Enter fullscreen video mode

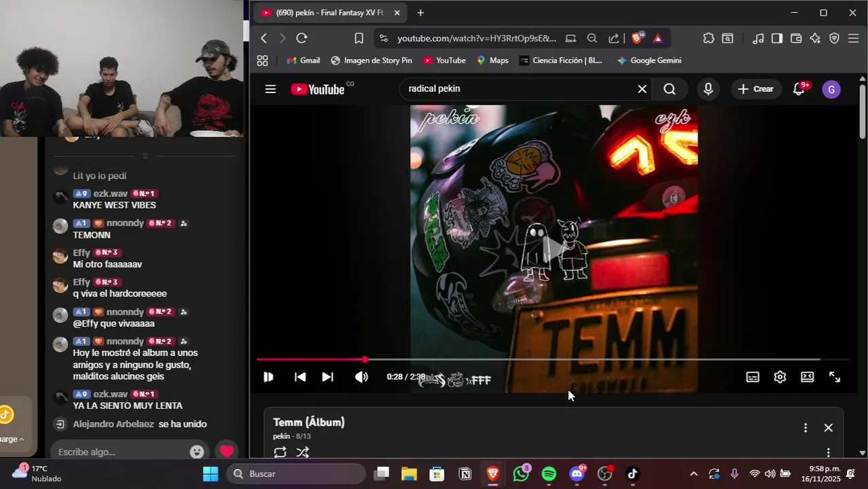click(835, 377)
